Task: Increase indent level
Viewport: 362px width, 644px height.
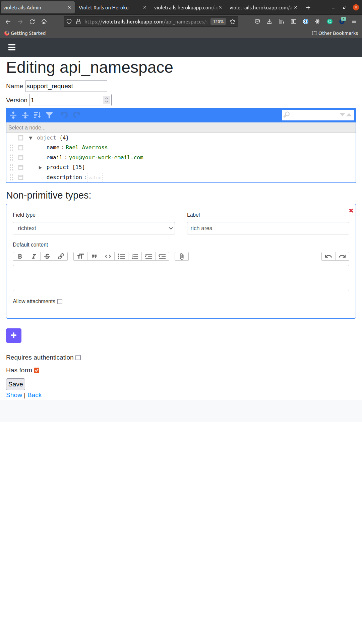Action: [x=162, y=256]
